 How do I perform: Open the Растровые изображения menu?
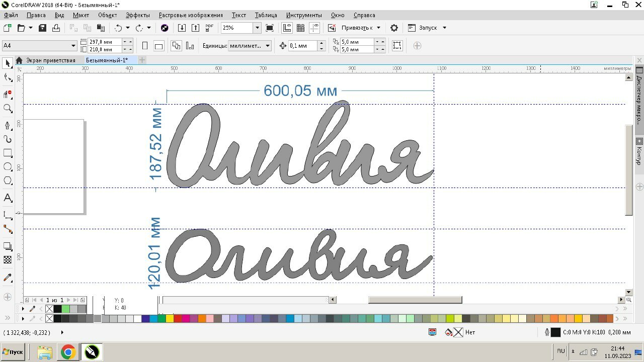[x=191, y=15]
